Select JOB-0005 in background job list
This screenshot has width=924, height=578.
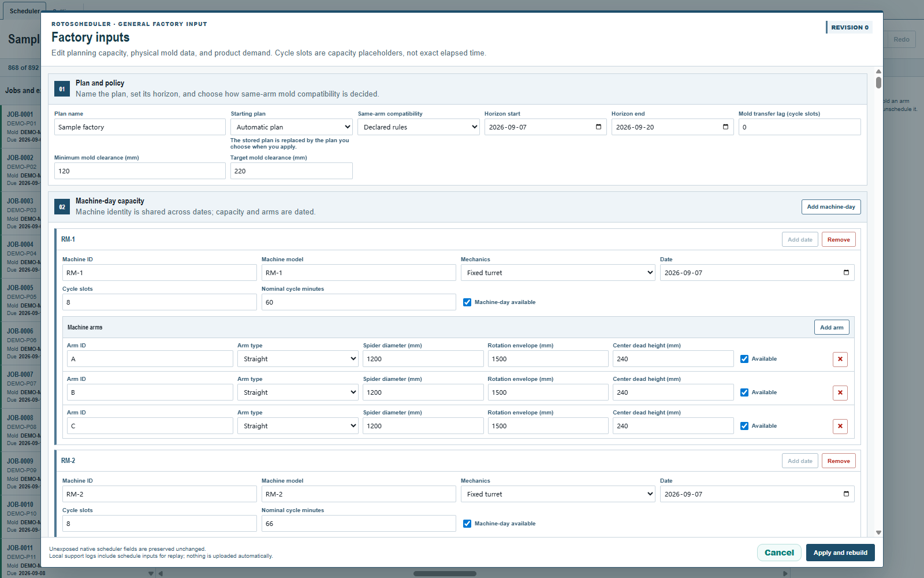click(x=21, y=300)
